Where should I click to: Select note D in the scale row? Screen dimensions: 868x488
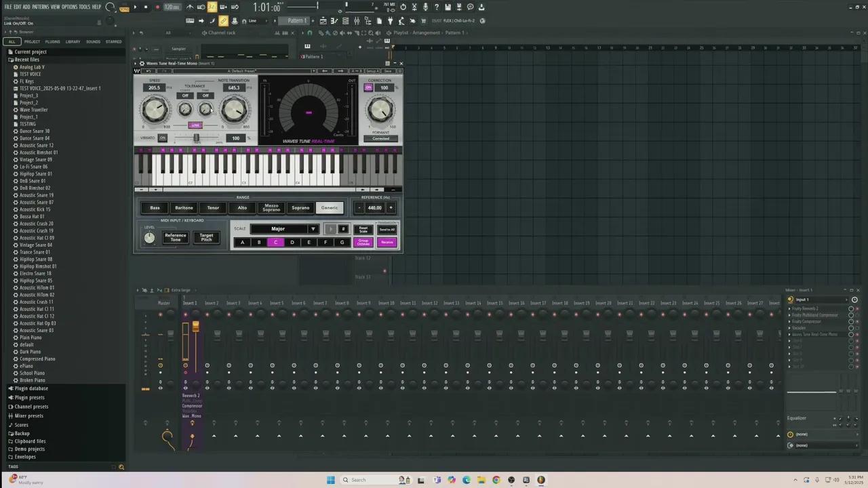tap(292, 243)
